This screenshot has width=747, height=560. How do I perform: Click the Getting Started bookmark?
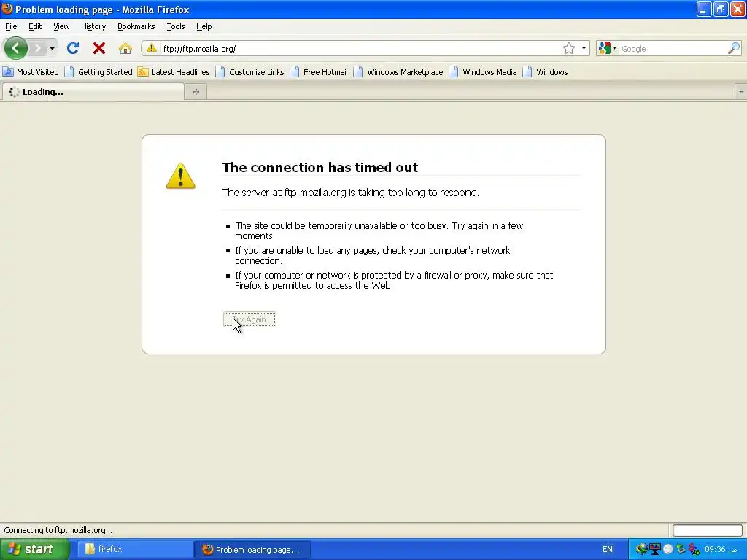pos(98,72)
